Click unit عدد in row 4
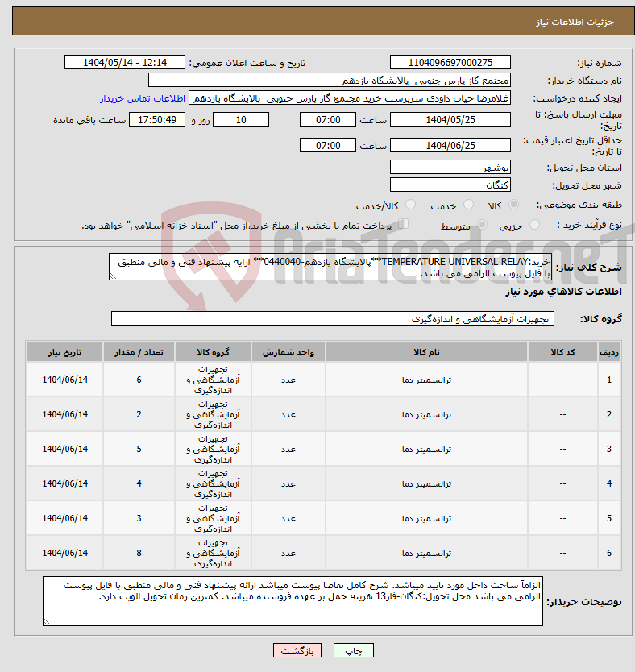Viewport: 635px width, 672px height. click(288, 484)
